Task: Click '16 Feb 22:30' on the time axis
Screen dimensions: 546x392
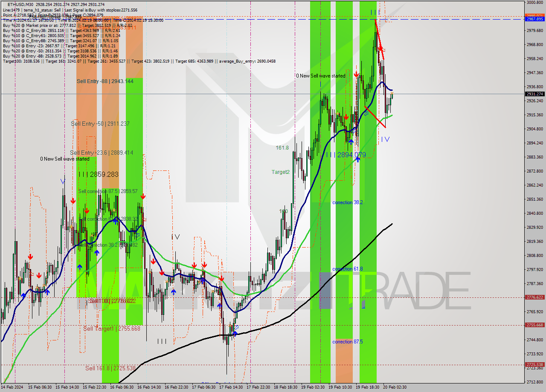Action: pyautogui.click(x=176, y=387)
